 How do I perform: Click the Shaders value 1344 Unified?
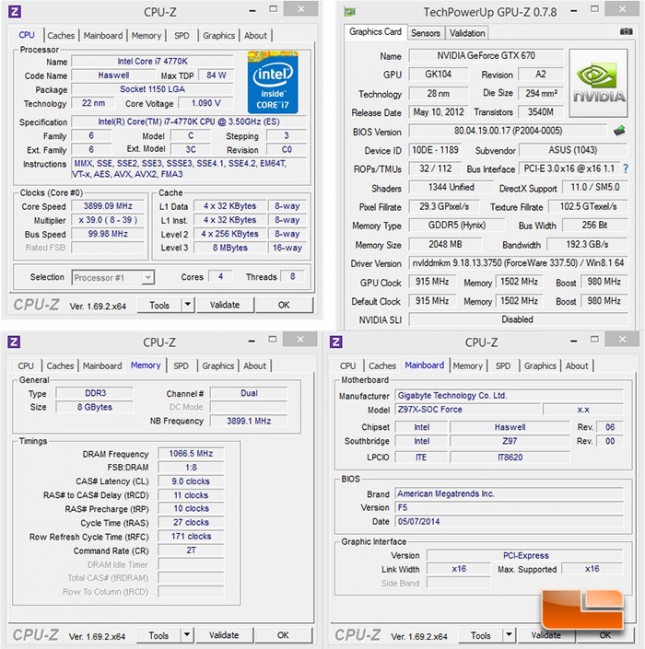(x=451, y=187)
